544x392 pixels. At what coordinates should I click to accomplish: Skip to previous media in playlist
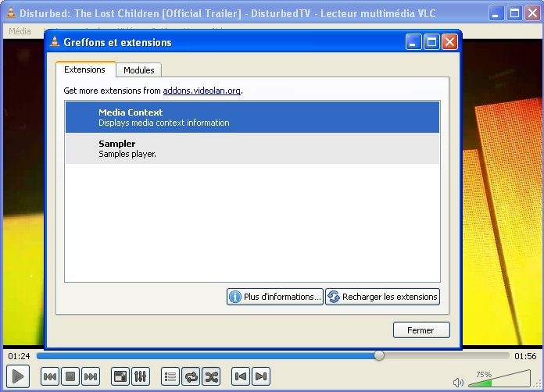50,376
